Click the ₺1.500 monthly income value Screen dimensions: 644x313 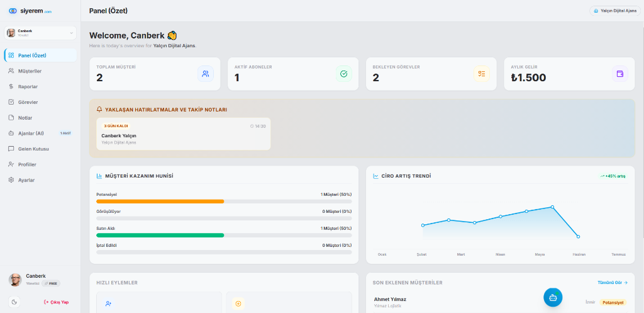(528, 77)
